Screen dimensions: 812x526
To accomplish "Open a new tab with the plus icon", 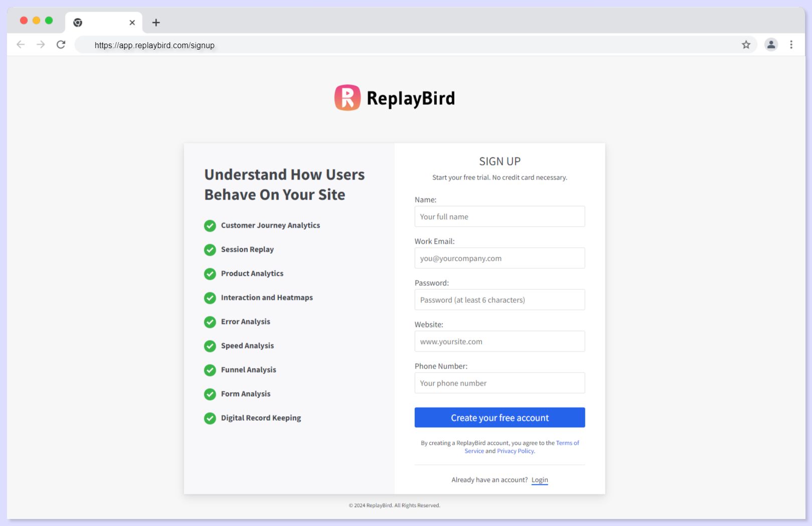I will tap(156, 23).
